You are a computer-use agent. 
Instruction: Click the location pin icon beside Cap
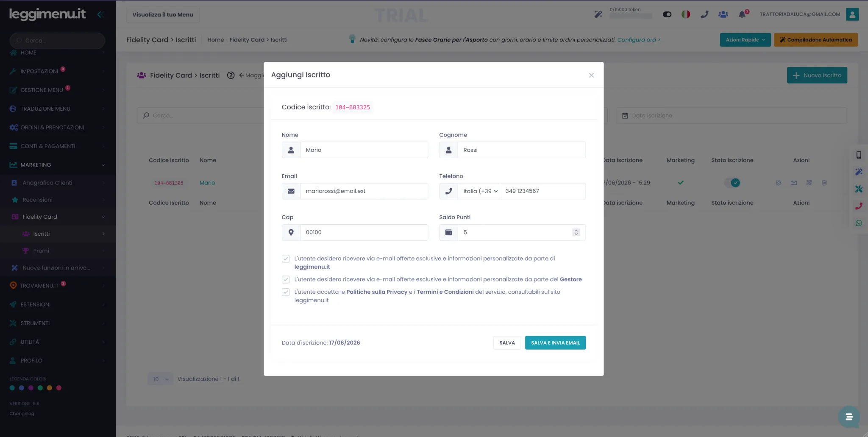tap(291, 232)
